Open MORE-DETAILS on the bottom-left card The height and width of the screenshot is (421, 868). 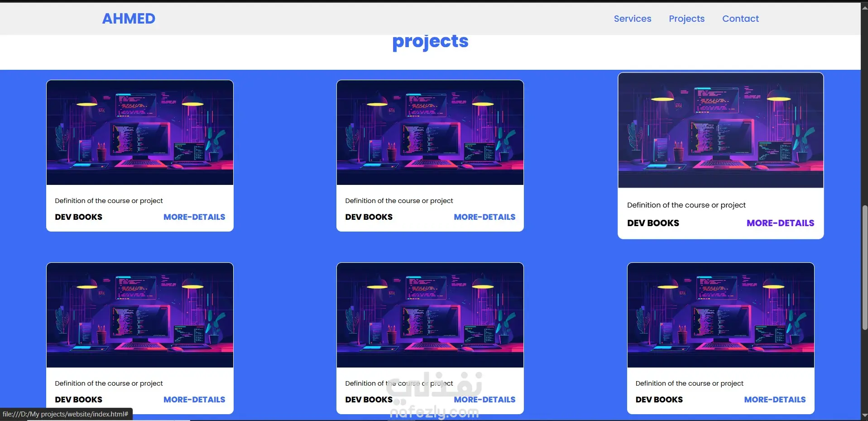(194, 400)
